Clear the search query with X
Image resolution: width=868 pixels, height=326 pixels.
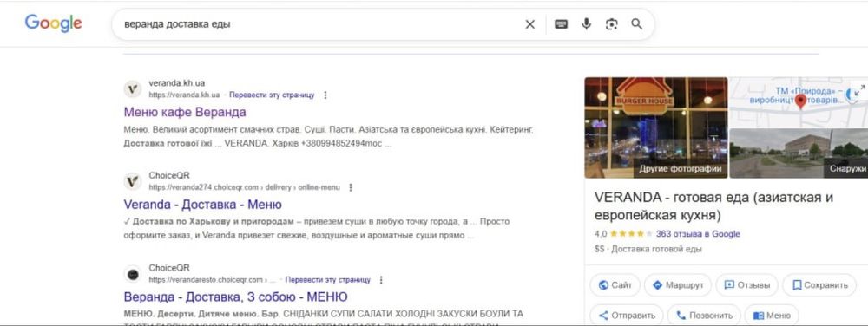coord(529,24)
